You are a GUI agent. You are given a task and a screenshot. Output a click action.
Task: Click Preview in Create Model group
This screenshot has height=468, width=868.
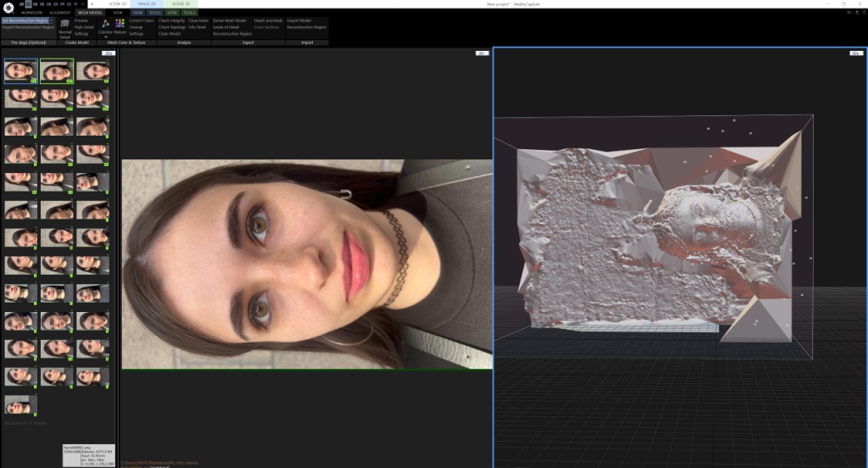(81, 20)
